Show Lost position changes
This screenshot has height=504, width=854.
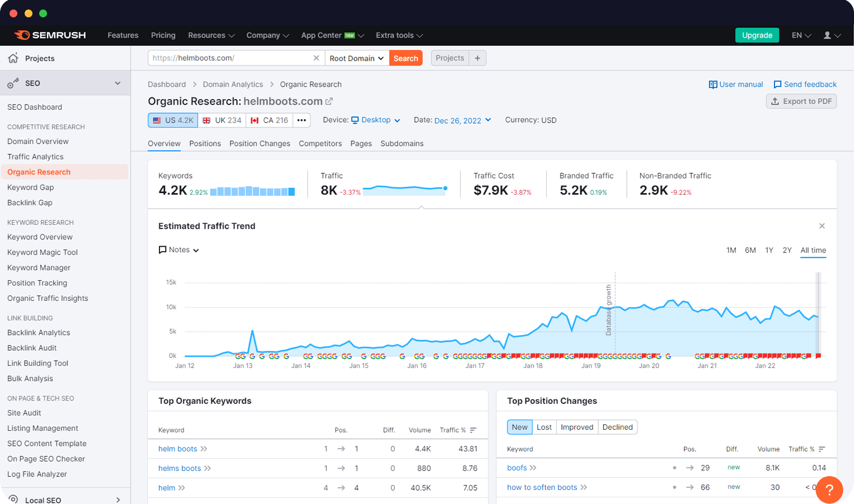coord(544,427)
